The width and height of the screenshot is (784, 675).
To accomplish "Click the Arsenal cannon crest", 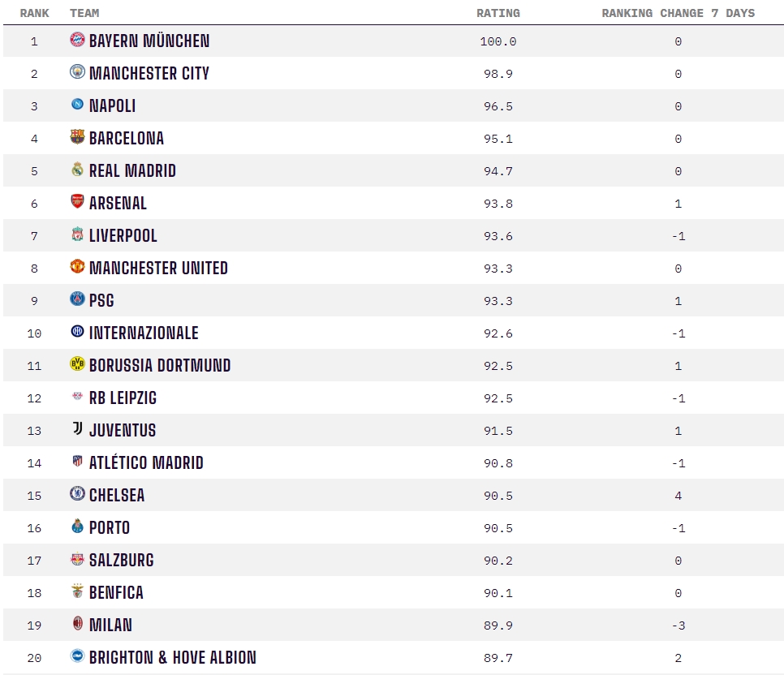I will pos(77,201).
